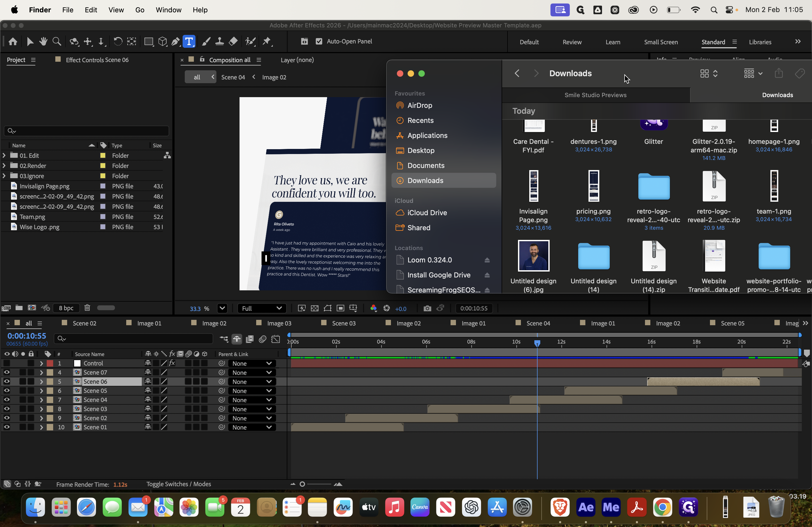The image size is (812, 527).
Task: Select the Pen tool in toolbar
Action: (175, 42)
